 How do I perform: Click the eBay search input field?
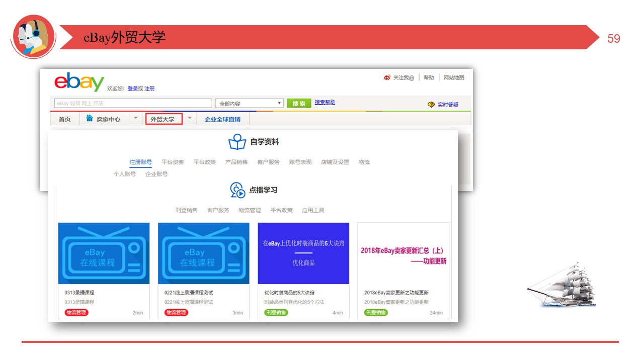click(x=133, y=103)
